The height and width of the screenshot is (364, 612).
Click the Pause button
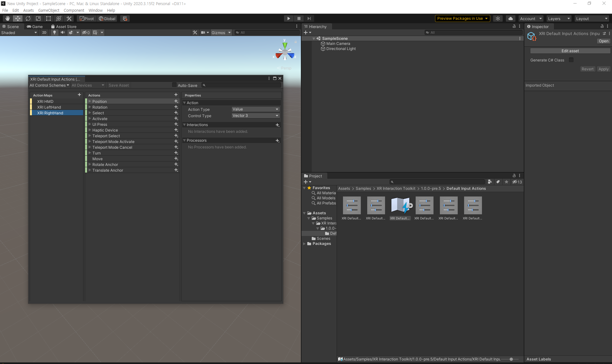click(x=299, y=18)
